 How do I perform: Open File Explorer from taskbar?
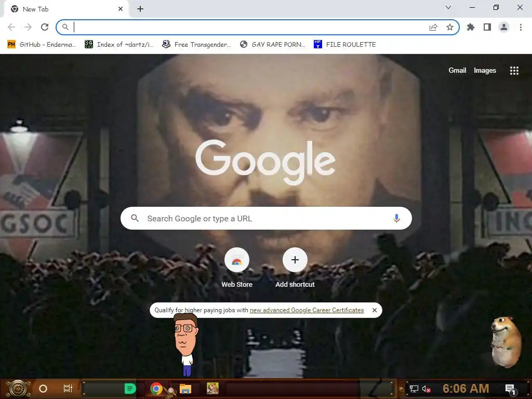pyautogui.click(x=185, y=389)
